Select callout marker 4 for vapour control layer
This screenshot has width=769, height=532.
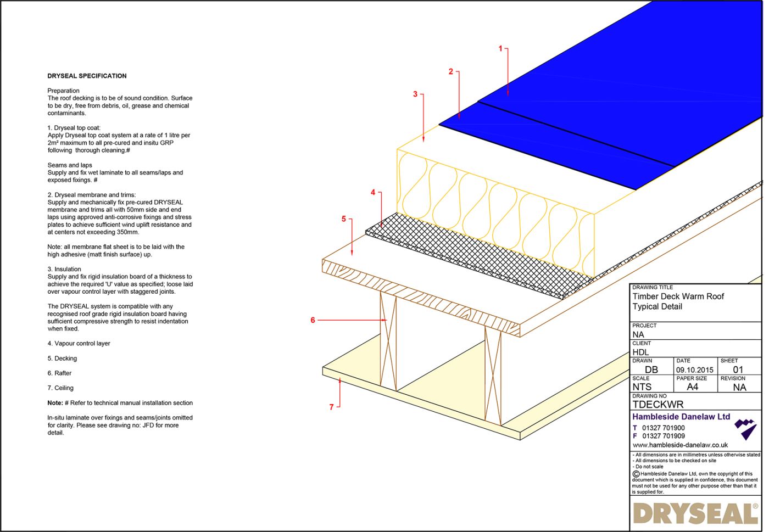coord(374,192)
